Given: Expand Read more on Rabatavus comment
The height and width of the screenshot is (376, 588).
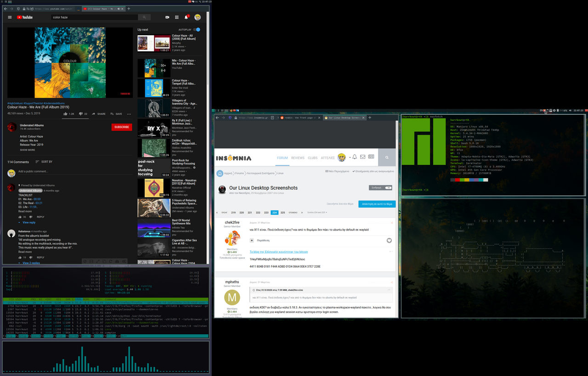Looking at the screenshot, I should click(25, 252).
